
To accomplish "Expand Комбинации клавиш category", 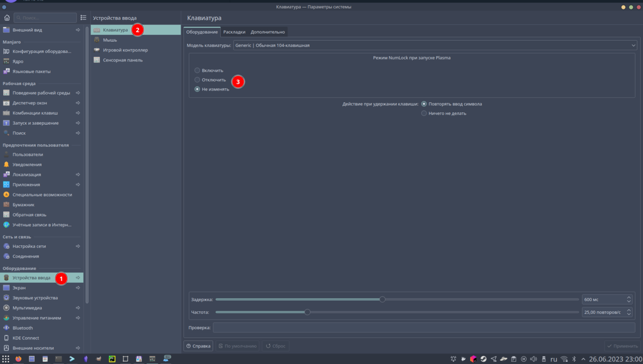I will tap(78, 113).
